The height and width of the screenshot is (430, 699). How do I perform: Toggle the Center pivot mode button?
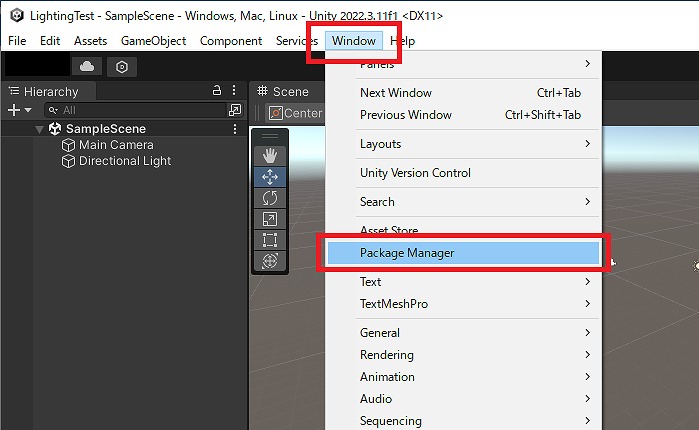coord(295,113)
